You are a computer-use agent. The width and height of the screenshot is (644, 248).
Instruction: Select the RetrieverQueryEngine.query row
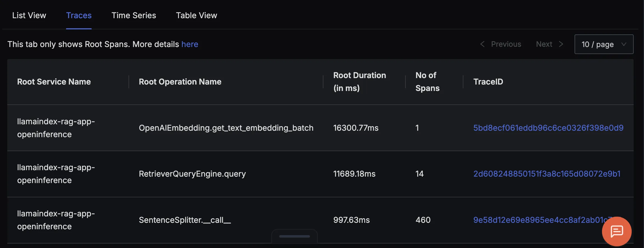click(320, 174)
